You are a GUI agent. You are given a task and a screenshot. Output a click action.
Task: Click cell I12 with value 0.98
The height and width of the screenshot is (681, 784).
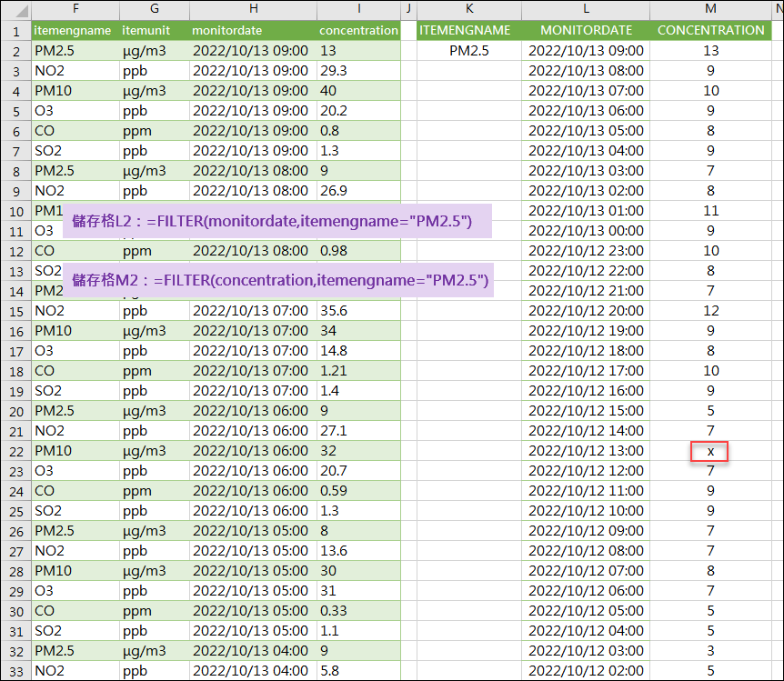359,251
